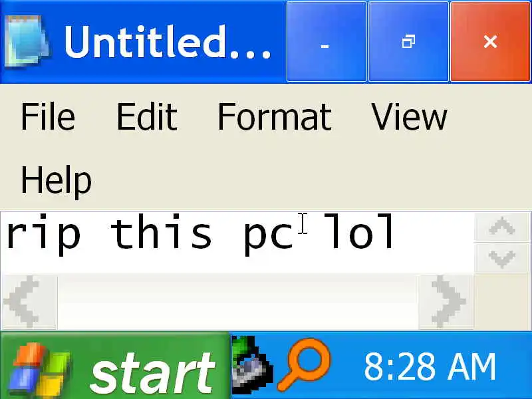
Task: Open the Help menu
Action: point(57,180)
